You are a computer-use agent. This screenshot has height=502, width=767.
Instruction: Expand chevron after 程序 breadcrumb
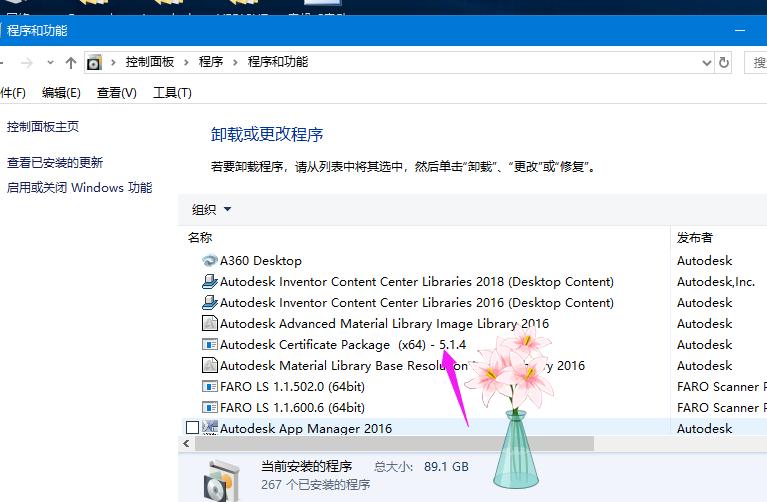235,62
